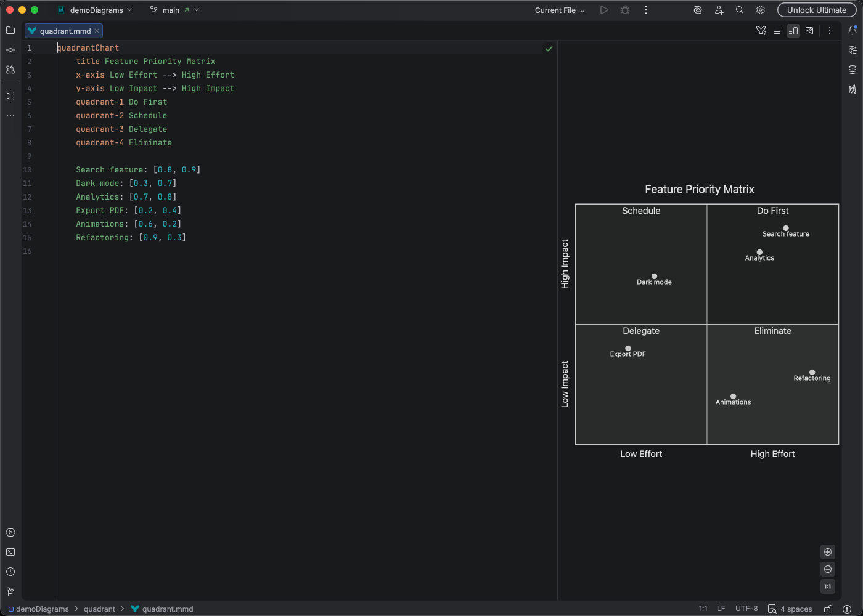Switch preview to editor-only mode
The height and width of the screenshot is (616, 863).
click(777, 30)
